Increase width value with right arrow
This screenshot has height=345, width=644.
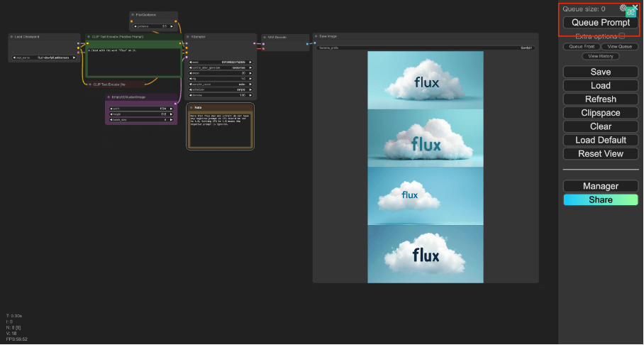[x=171, y=109]
